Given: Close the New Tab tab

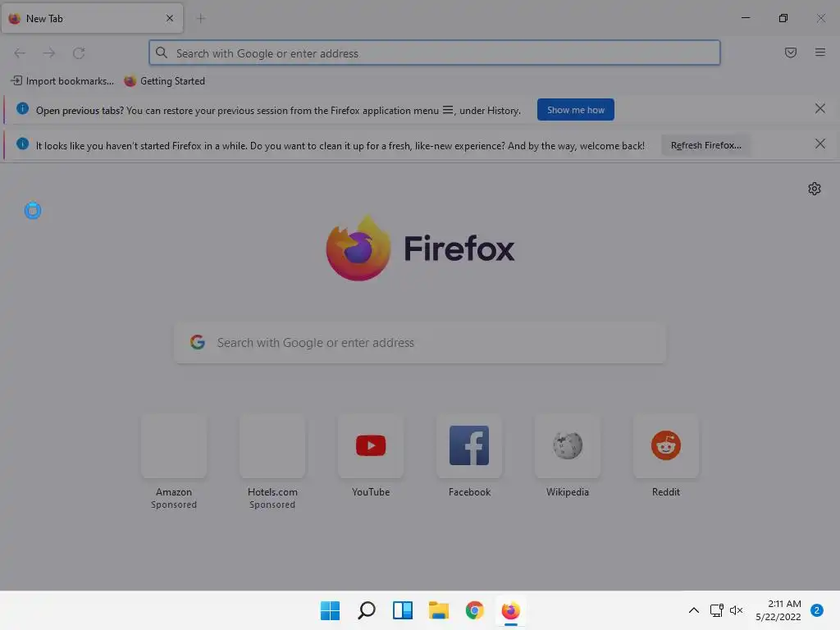Looking at the screenshot, I should point(170,18).
